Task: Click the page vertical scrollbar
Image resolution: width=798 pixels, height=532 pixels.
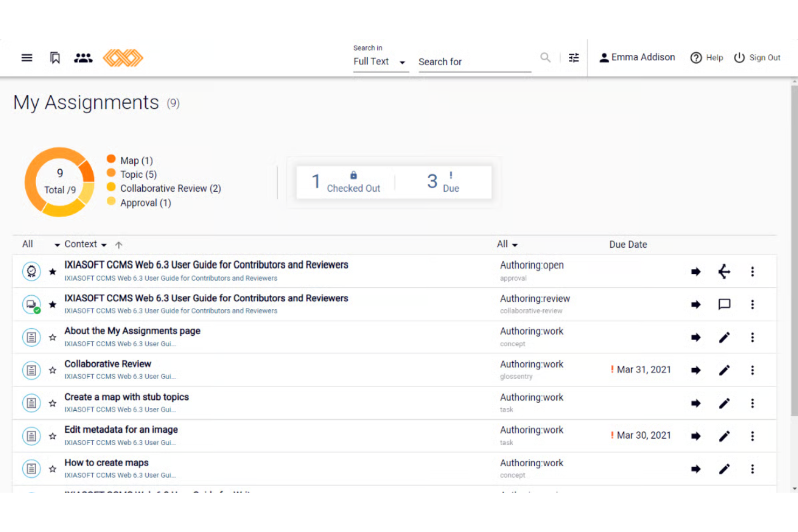Action: pos(794,251)
